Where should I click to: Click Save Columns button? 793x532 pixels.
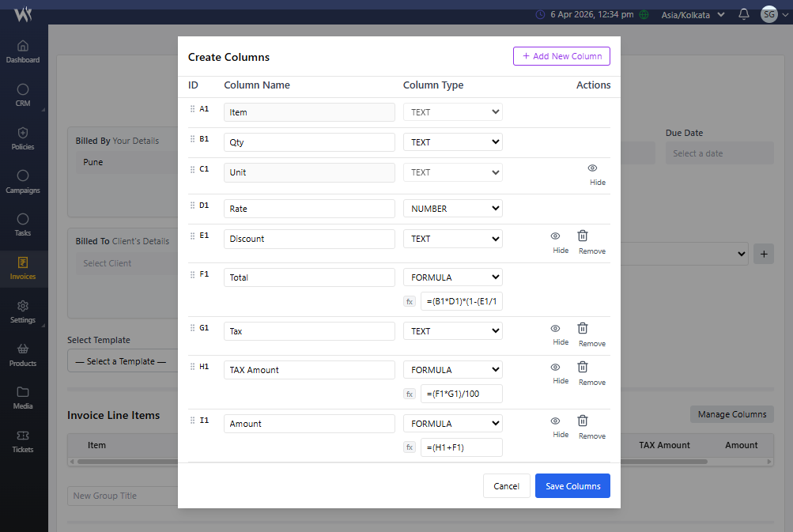point(572,486)
